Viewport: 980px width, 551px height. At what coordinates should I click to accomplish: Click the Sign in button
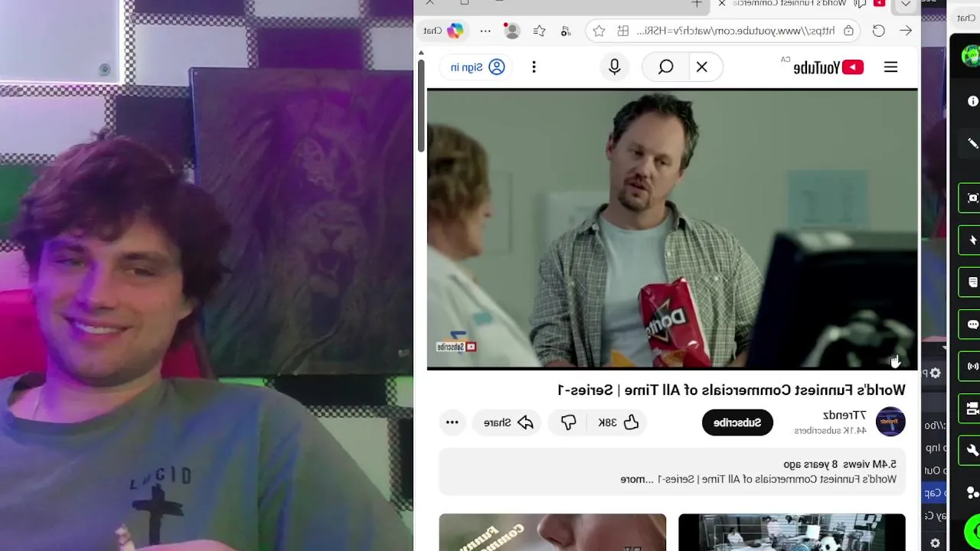click(477, 67)
